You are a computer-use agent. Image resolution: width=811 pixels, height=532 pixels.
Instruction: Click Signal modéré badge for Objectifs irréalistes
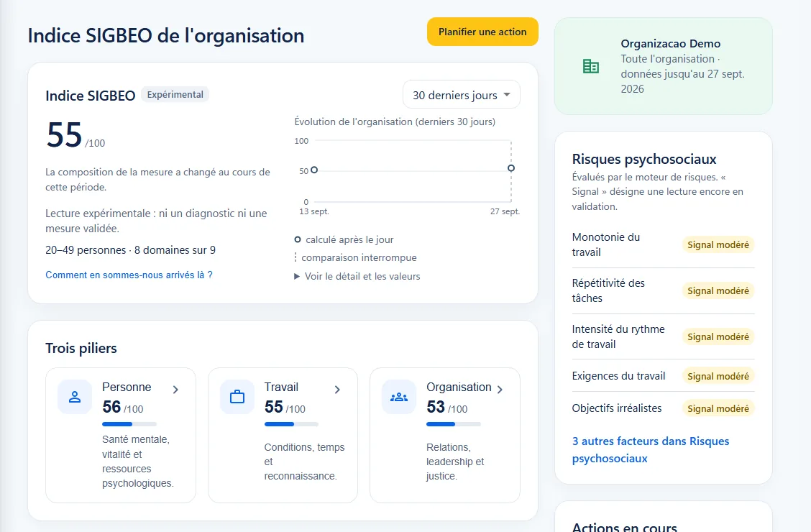(718, 408)
